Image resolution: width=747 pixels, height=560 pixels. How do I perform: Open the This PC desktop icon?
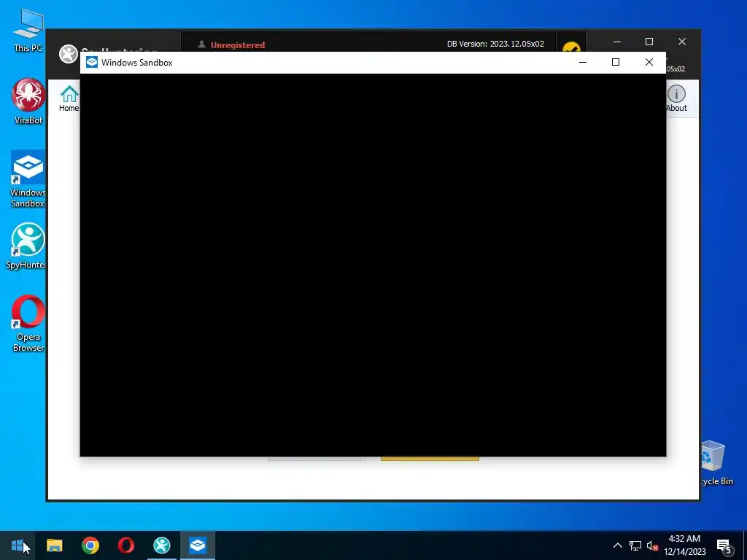[28, 29]
